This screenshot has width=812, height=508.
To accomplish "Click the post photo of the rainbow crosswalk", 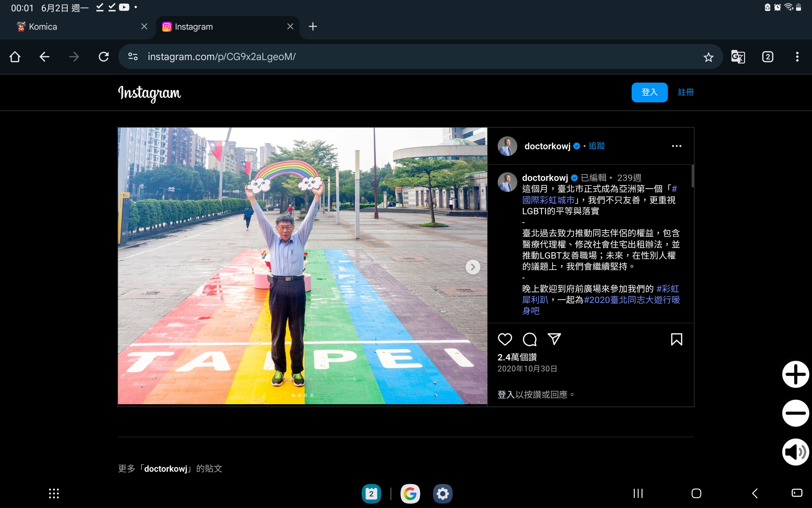I will coord(302,266).
